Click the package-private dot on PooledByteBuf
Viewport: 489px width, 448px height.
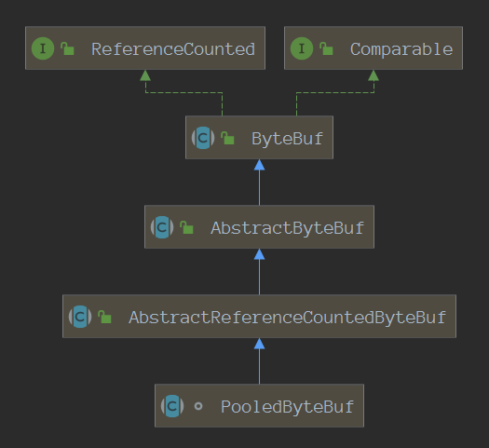point(198,406)
